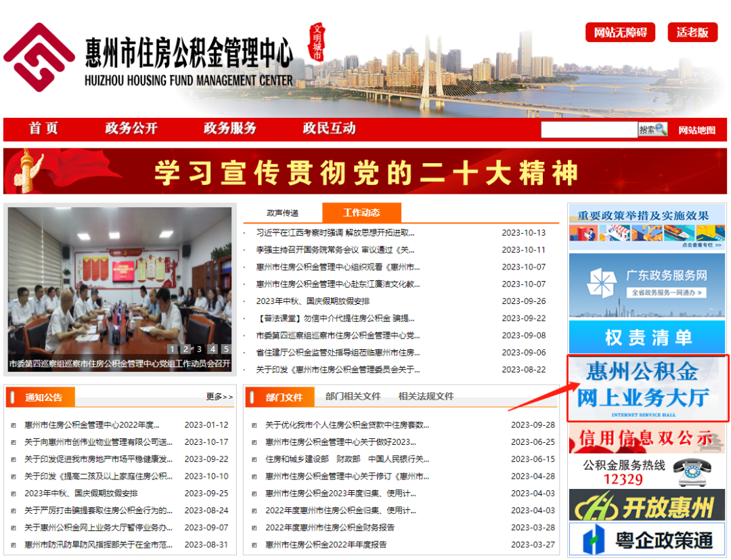Show slide 3 of the photo carousel
This screenshot has width=731, height=560.
click(199, 349)
